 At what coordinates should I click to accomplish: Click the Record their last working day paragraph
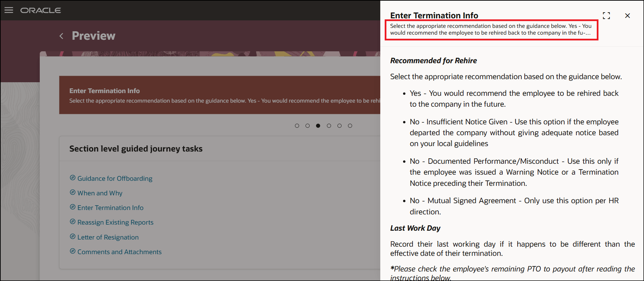(x=512, y=249)
